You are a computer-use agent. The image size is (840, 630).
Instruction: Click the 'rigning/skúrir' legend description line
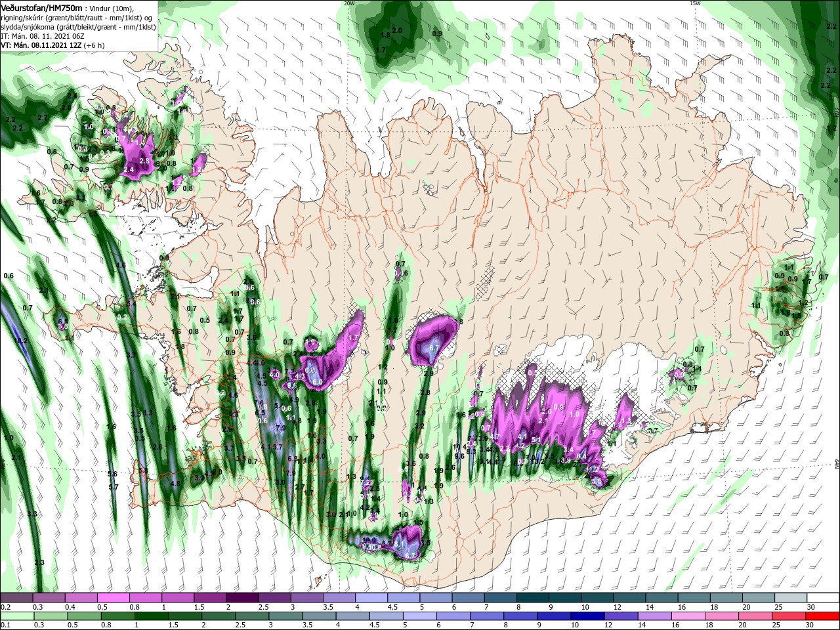pyautogui.click(x=77, y=18)
